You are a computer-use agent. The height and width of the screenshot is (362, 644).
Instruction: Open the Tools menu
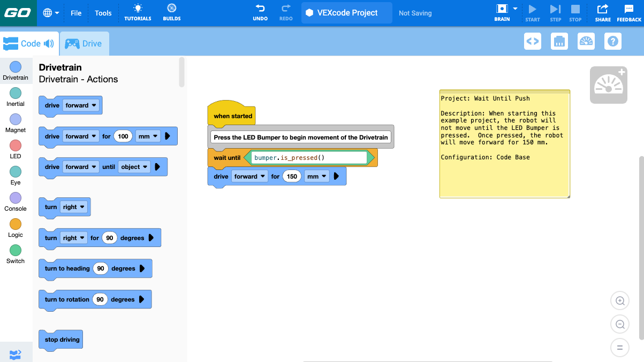(103, 13)
